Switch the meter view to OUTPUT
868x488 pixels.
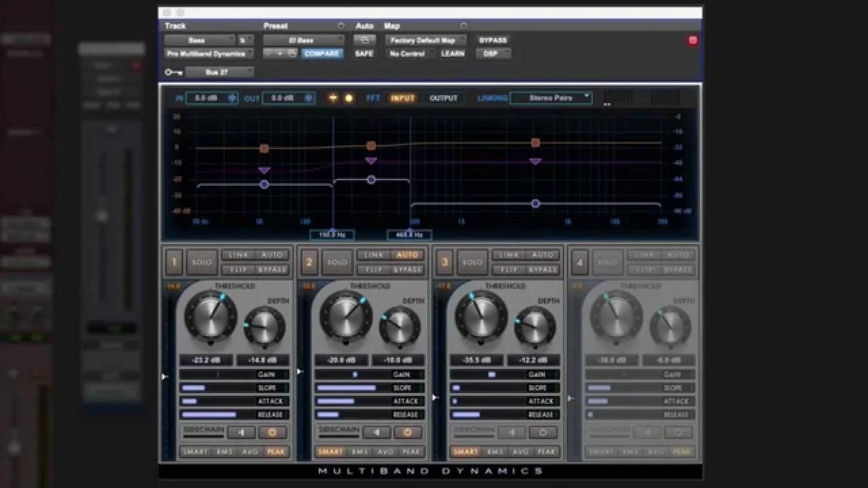click(443, 98)
